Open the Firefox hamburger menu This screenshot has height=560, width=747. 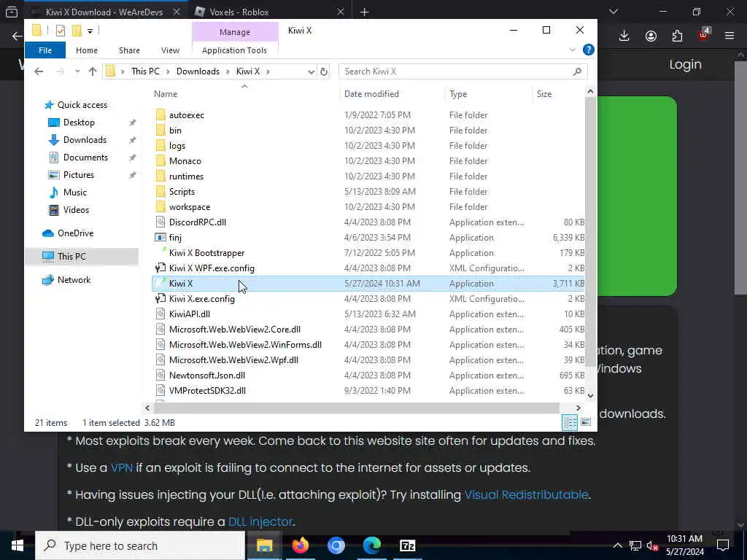coord(729,36)
